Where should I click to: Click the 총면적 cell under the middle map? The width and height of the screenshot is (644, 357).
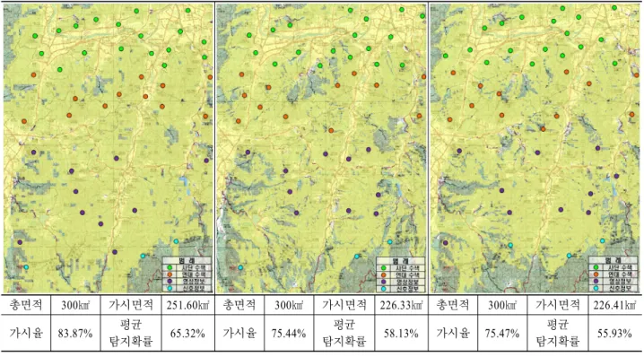point(239,305)
